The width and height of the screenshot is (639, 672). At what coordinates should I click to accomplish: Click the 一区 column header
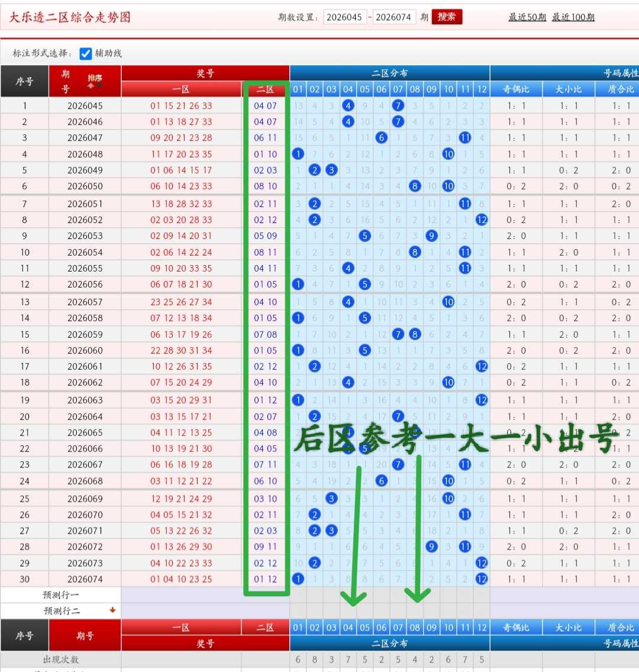tap(181, 89)
